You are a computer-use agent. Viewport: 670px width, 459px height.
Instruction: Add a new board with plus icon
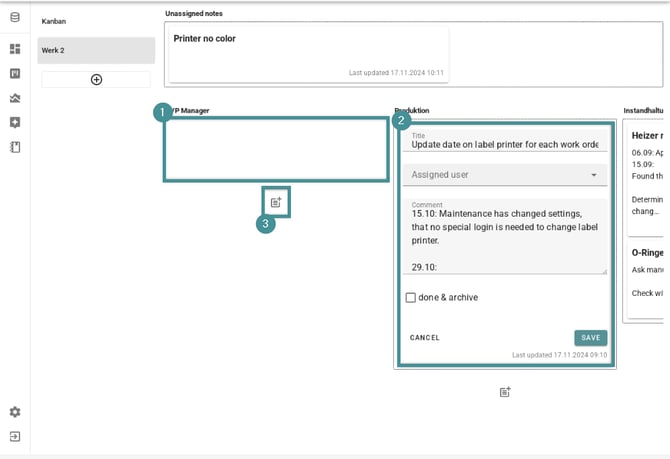tap(96, 79)
